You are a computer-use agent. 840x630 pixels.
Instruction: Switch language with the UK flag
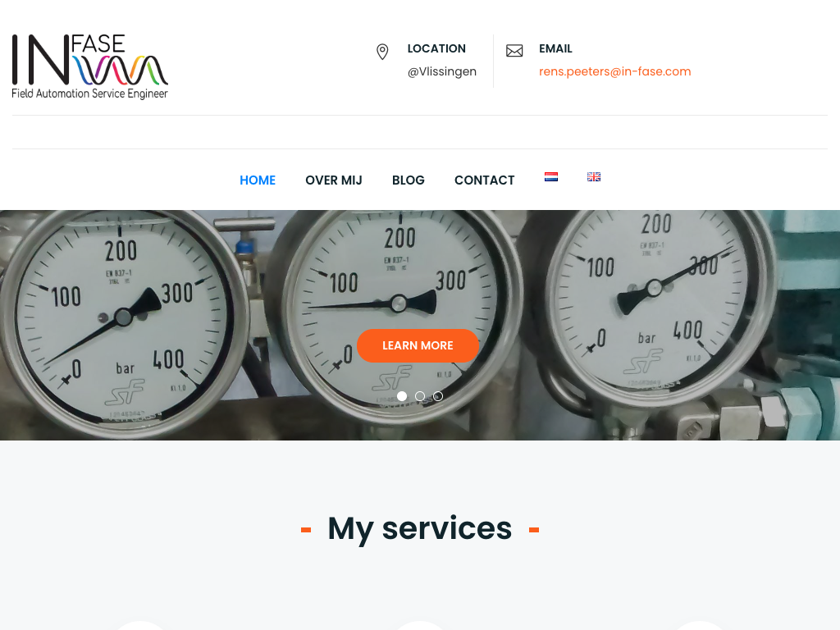[594, 177]
